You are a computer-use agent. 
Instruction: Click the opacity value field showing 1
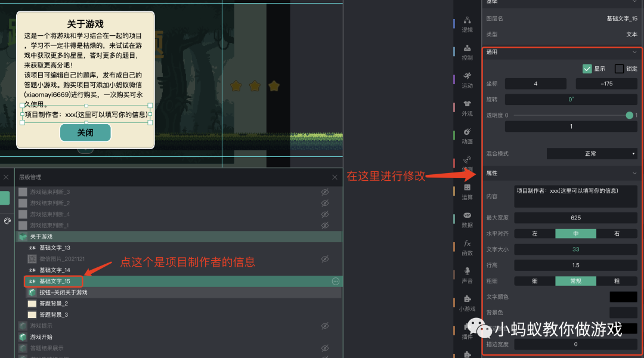[571, 126]
